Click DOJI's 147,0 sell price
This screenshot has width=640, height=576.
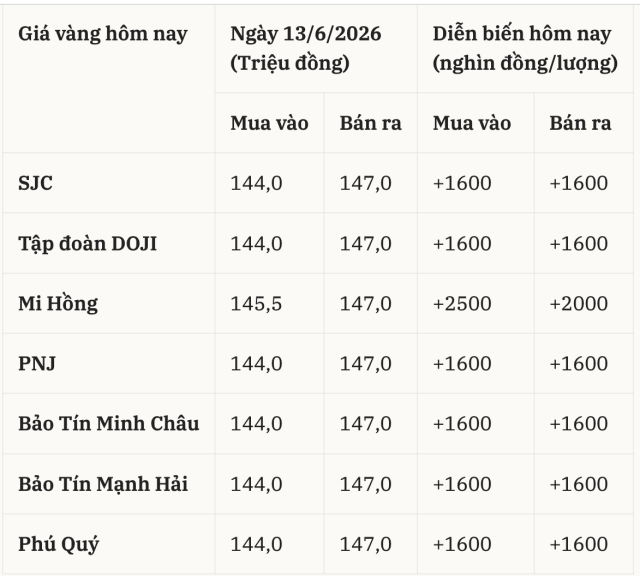pos(366,244)
